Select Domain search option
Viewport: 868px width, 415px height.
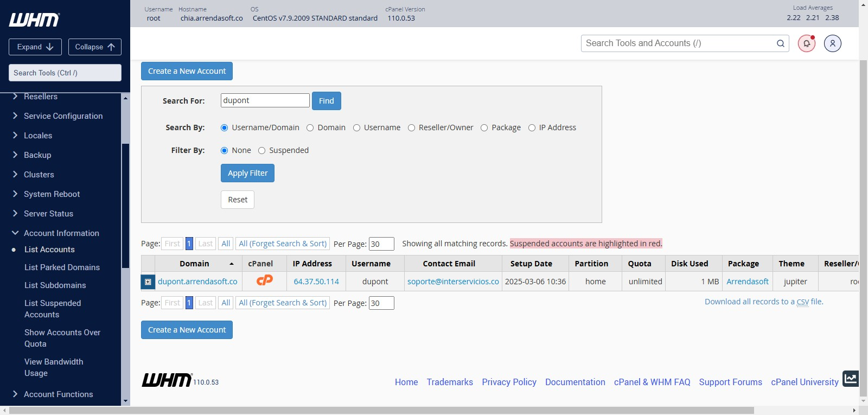(310, 128)
